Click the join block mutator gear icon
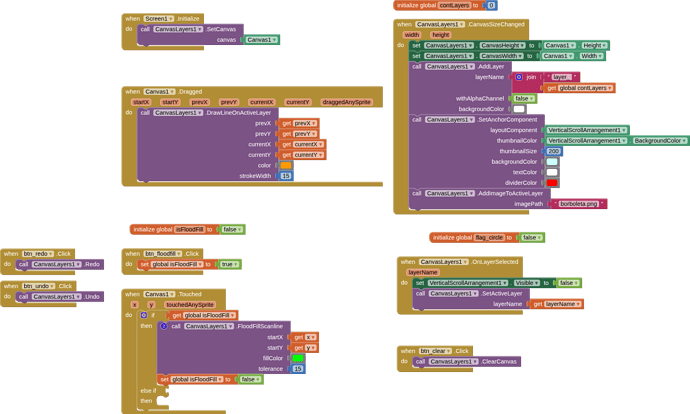The height and width of the screenshot is (414, 690). point(519,77)
